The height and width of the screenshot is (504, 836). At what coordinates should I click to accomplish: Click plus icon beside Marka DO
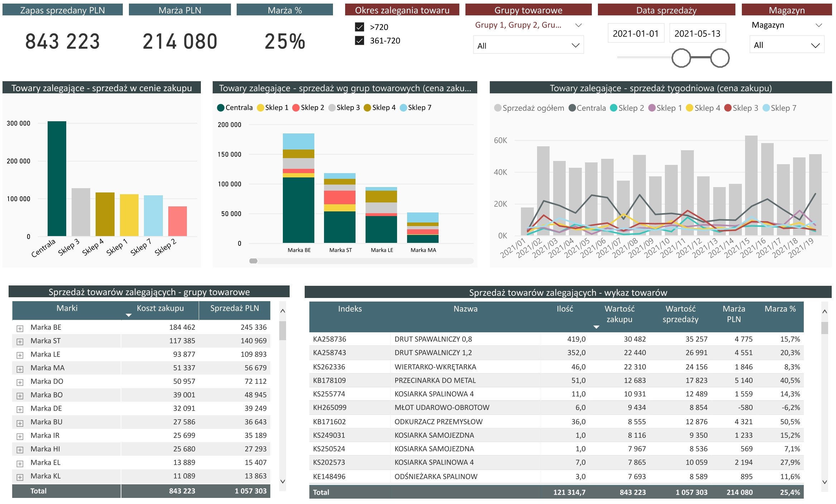click(20, 382)
